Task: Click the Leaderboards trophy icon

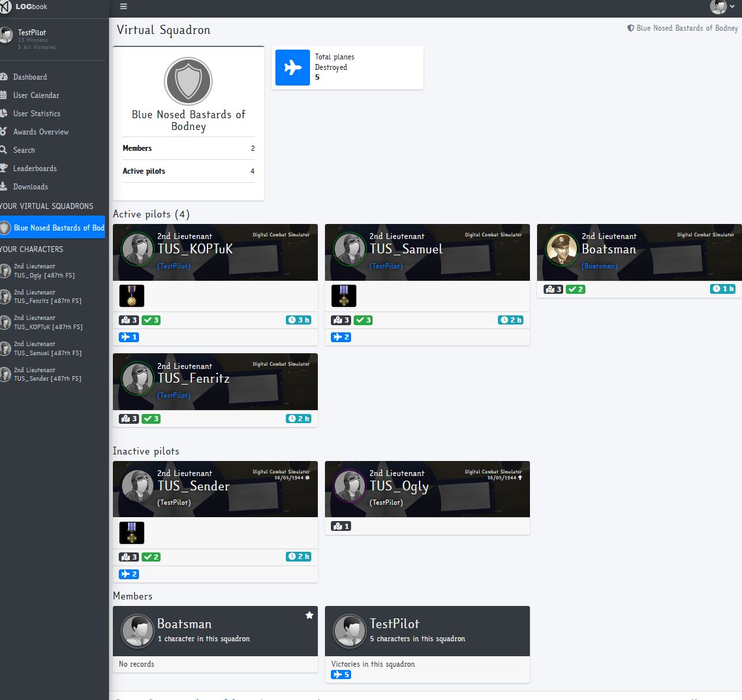Action: [x=4, y=168]
